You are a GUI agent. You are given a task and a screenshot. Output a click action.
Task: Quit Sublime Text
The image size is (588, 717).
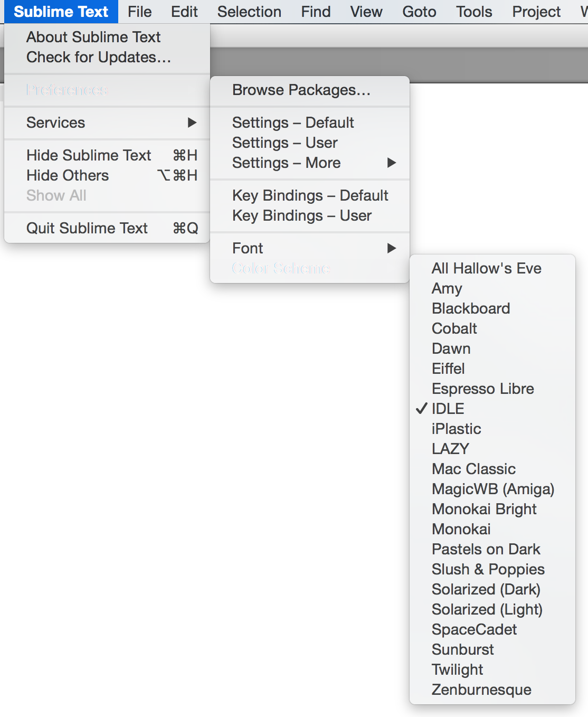[x=87, y=228]
